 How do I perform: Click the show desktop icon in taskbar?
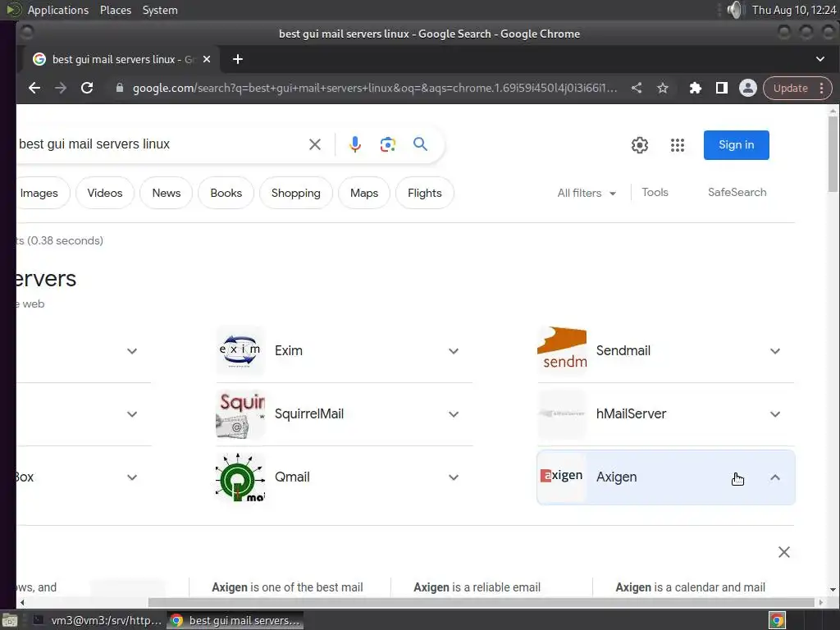coord(10,621)
